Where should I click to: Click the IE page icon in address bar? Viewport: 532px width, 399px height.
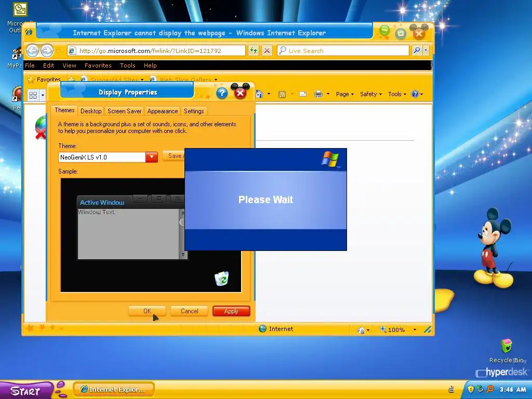point(72,51)
